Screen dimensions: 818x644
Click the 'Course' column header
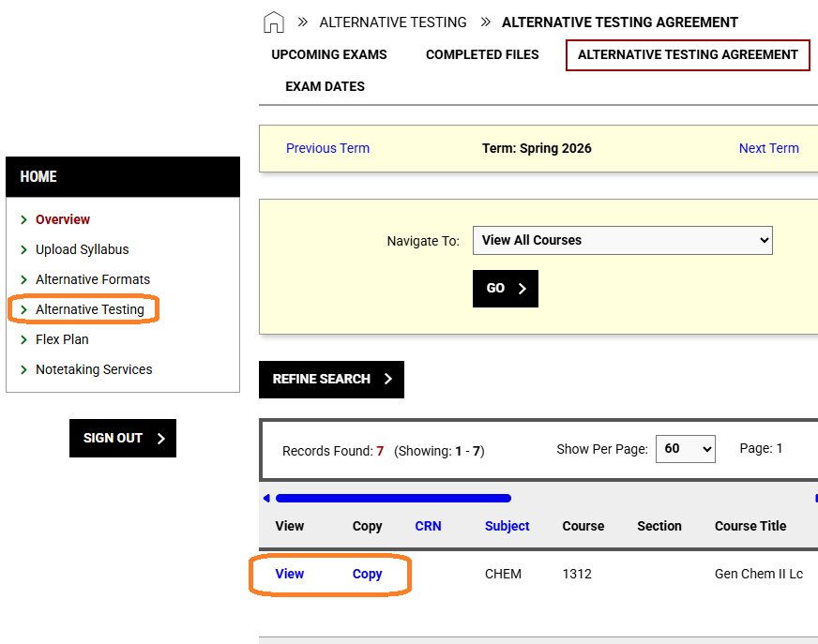point(583,526)
